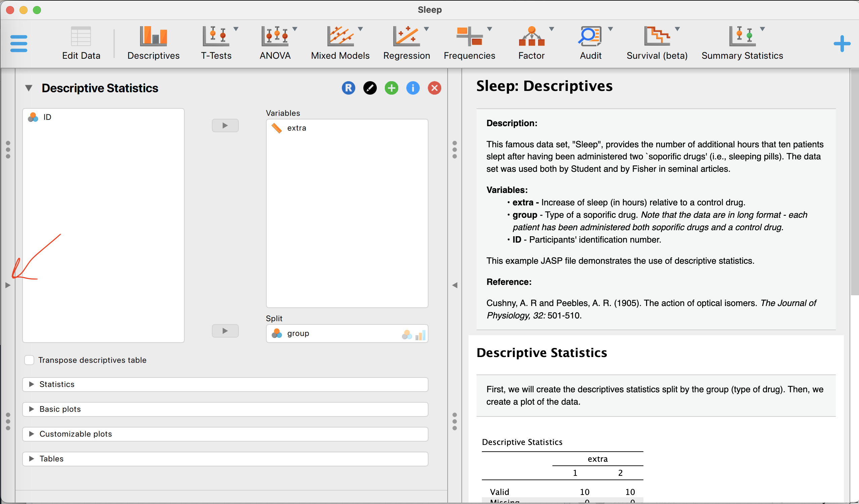Click the nominal icon next to ID
Viewport: 859px width, 504px height.
tap(33, 117)
